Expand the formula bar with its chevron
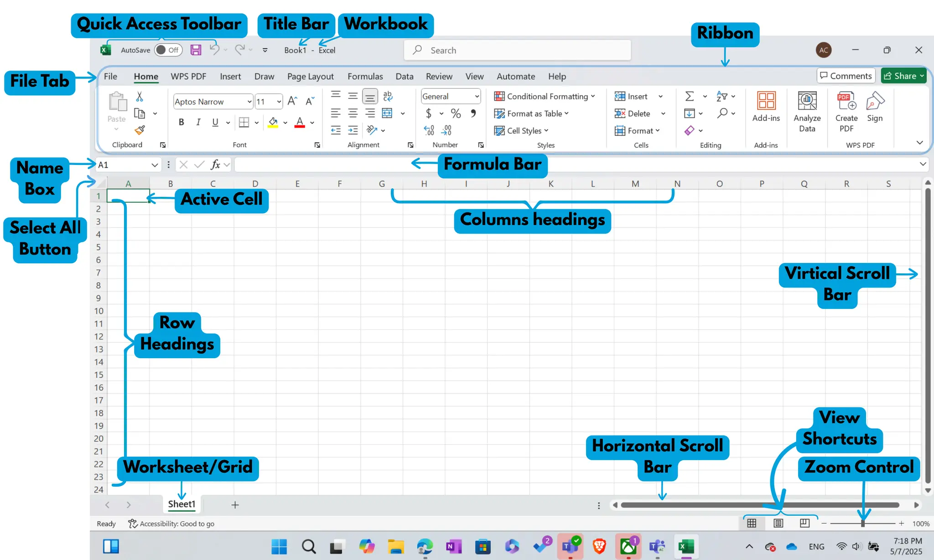 (923, 164)
